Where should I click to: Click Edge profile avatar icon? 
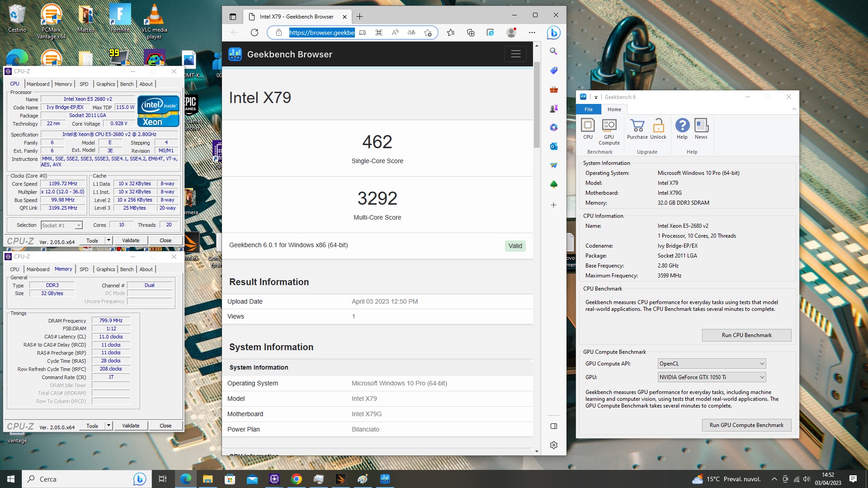[511, 33]
